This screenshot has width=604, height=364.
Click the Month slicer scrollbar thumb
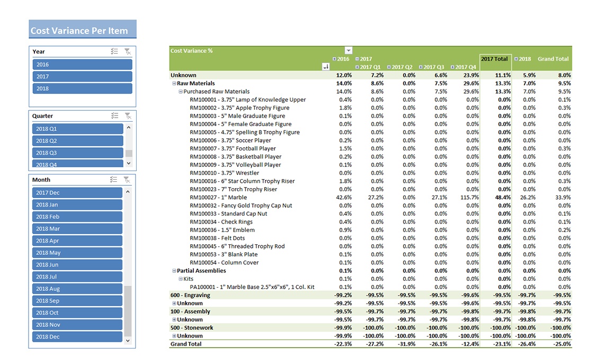[x=128, y=311]
